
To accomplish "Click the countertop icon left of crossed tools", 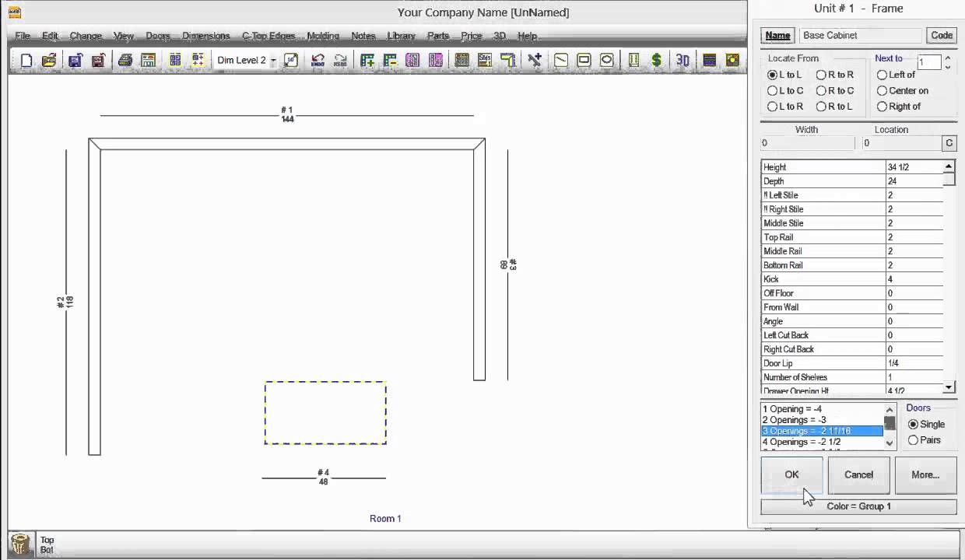I will pos(507,60).
